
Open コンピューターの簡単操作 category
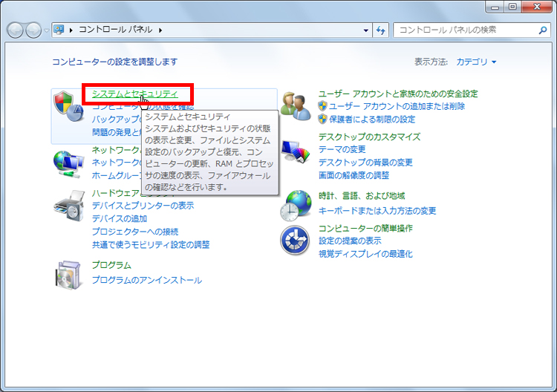365,228
